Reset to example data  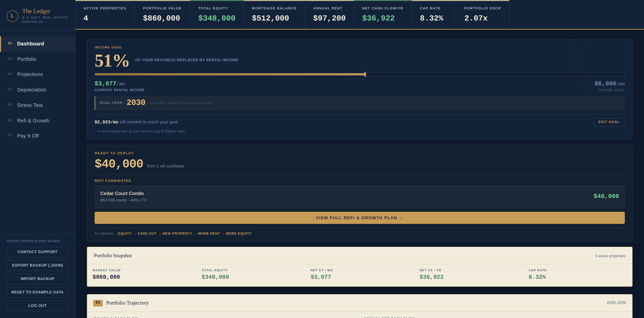[38, 292]
